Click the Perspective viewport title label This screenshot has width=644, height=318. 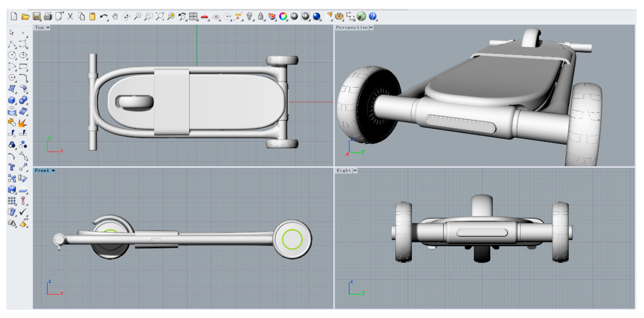pos(351,27)
